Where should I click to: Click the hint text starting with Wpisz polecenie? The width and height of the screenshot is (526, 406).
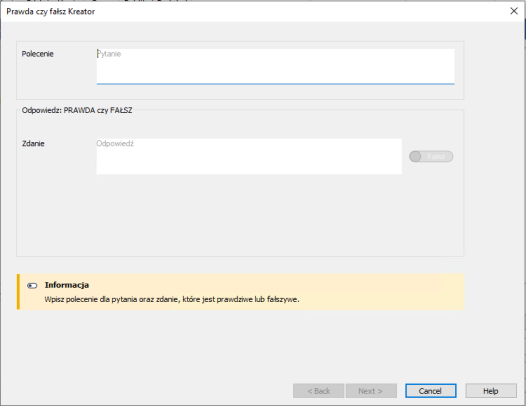(x=172, y=299)
